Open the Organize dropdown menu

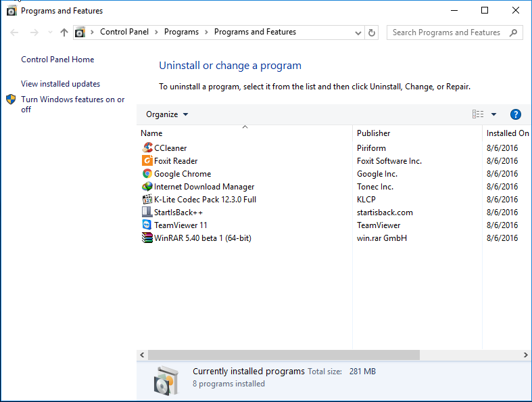pos(167,114)
